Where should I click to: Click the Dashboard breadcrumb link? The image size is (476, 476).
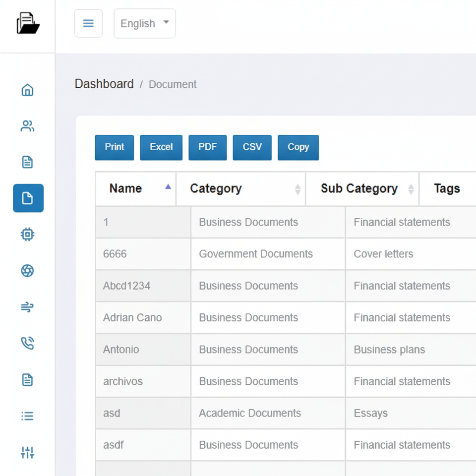[104, 84]
